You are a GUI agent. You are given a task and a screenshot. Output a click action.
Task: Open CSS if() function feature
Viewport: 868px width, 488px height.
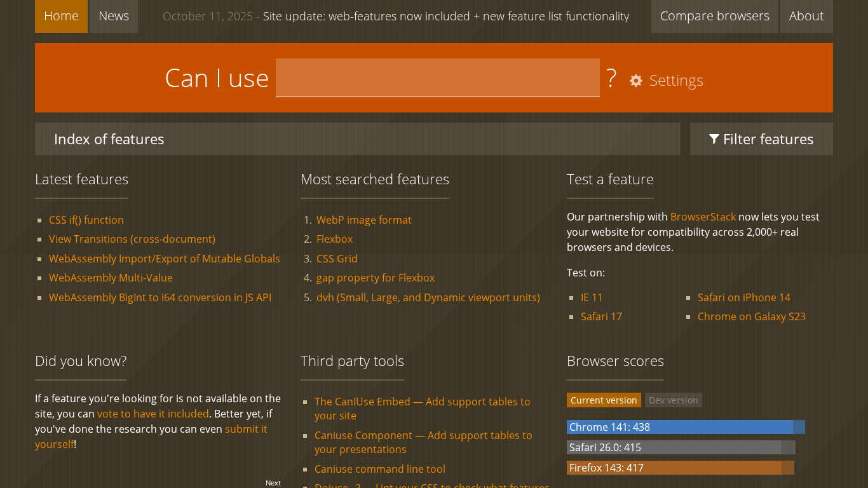click(x=86, y=220)
